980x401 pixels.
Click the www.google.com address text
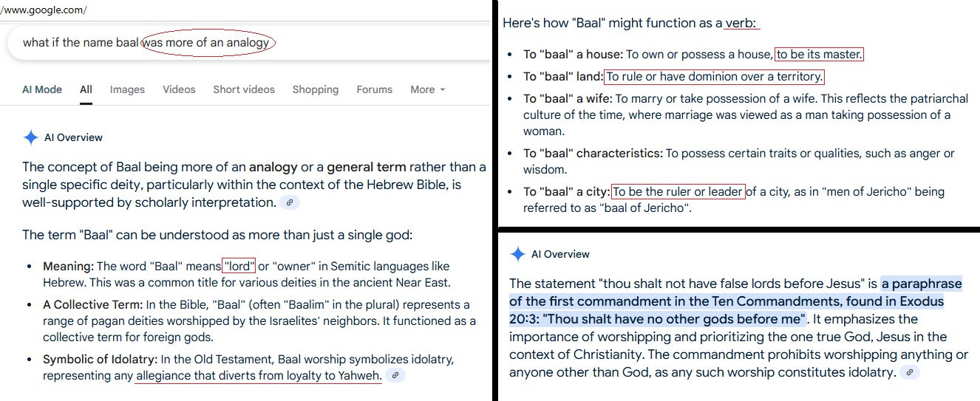pos(44,10)
